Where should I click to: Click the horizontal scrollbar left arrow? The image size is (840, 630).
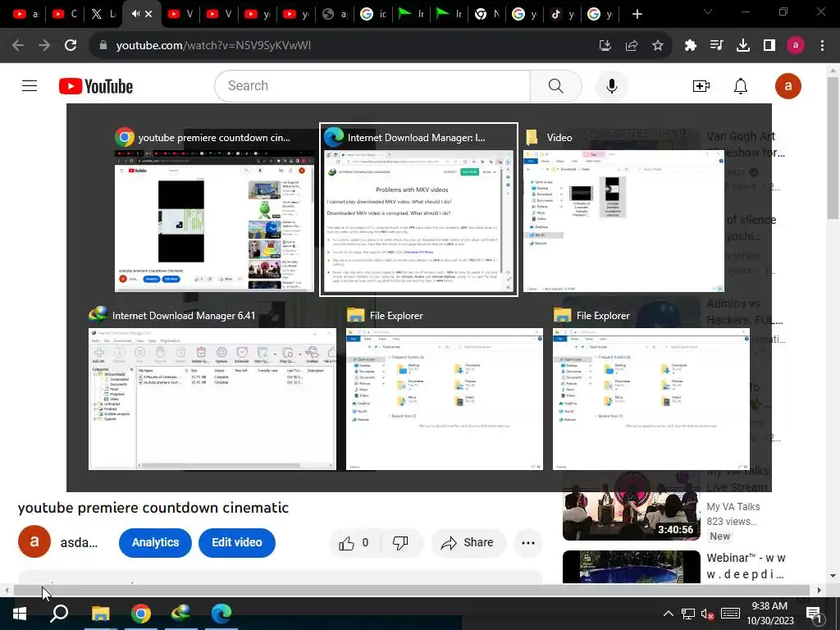[6, 590]
